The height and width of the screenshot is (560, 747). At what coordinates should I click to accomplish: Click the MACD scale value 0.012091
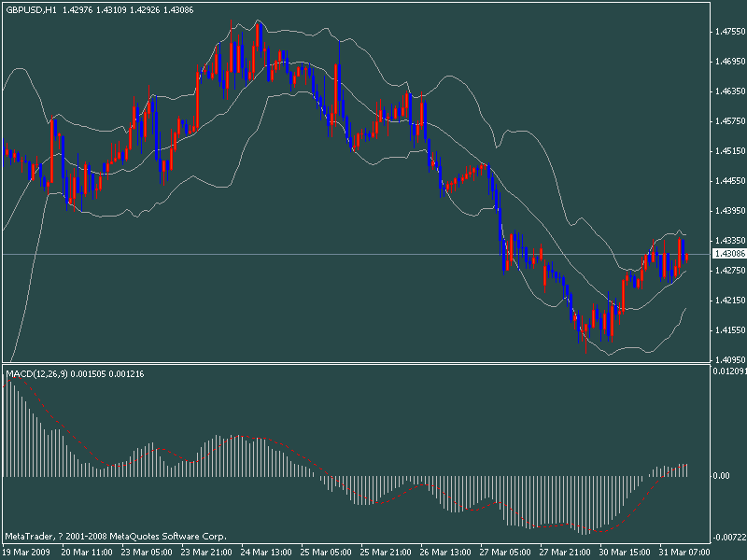tap(729, 371)
